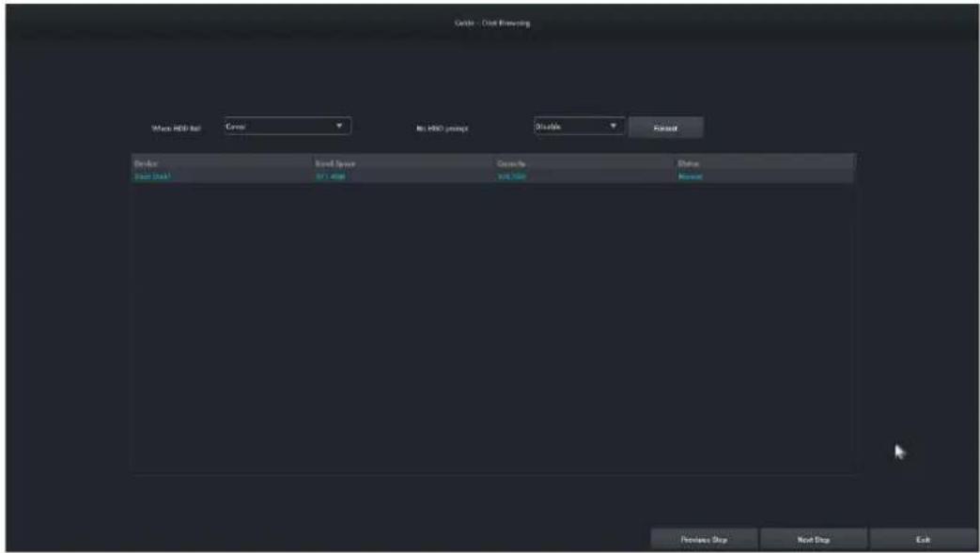Viewport: 980px width, 553px height.
Task: Continue with the Next Step button
Action: coord(813,539)
